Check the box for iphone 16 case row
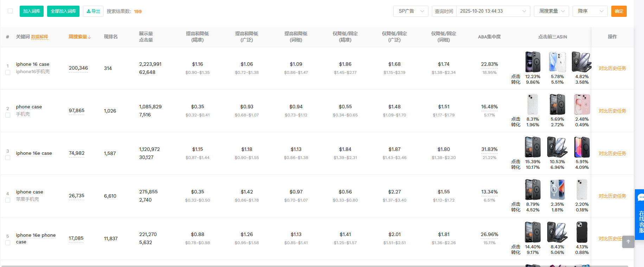This screenshot has width=644, height=267. 8,72
